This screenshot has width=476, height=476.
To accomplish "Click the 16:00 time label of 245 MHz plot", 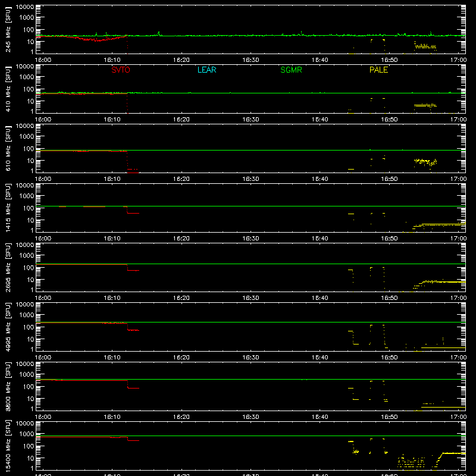I will point(43,60).
